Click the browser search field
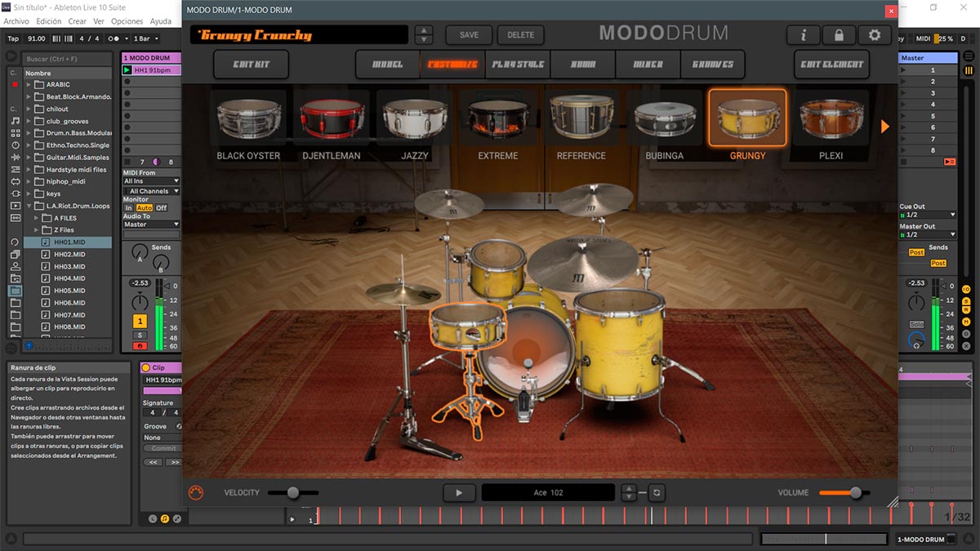 67,59
